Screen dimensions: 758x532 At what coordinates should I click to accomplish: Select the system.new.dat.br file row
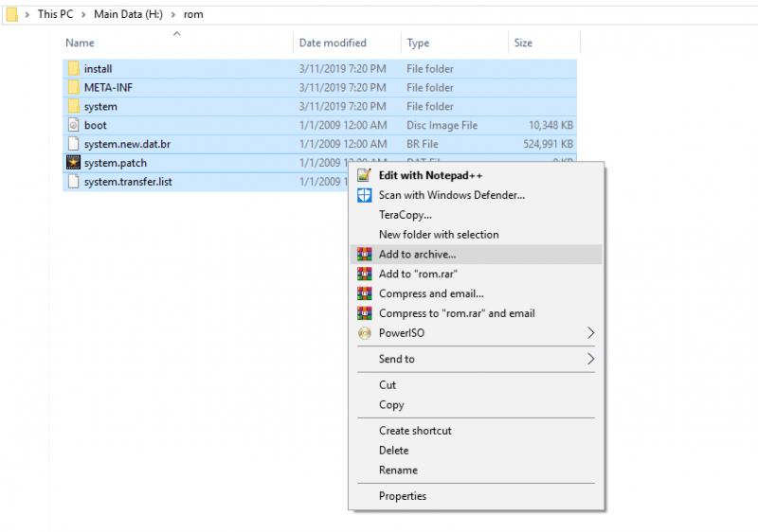pos(319,144)
